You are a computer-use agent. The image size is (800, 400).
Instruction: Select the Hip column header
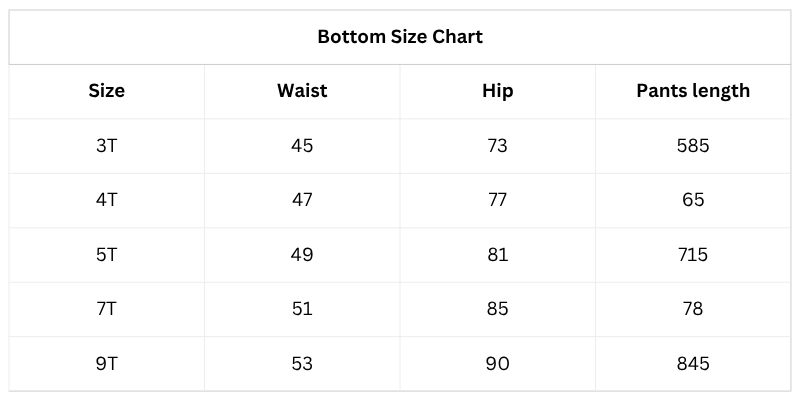(497, 91)
